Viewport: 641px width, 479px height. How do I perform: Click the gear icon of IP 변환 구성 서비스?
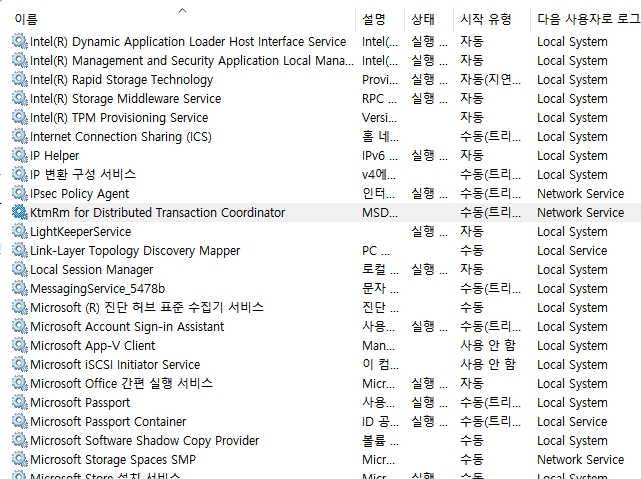tap(20, 175)
